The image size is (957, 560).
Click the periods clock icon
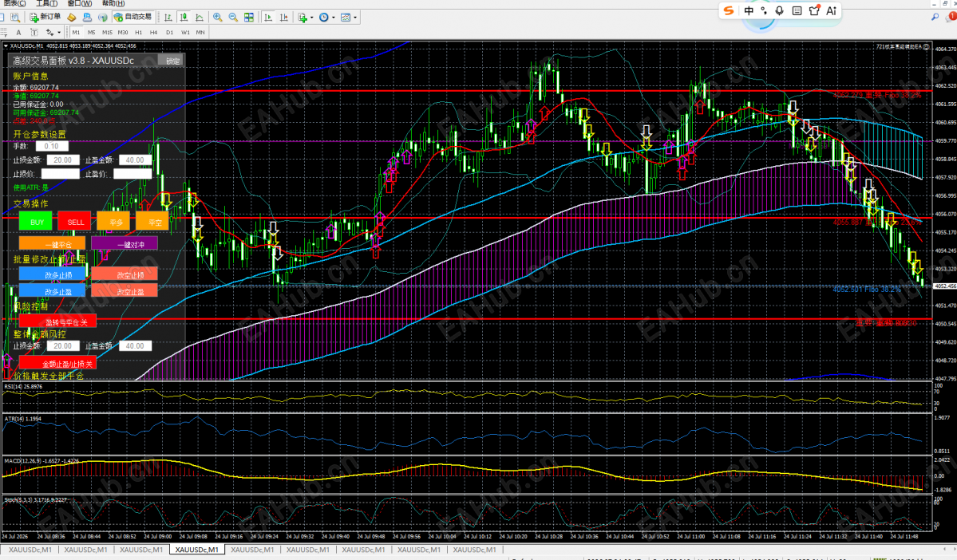coord(324,17)
